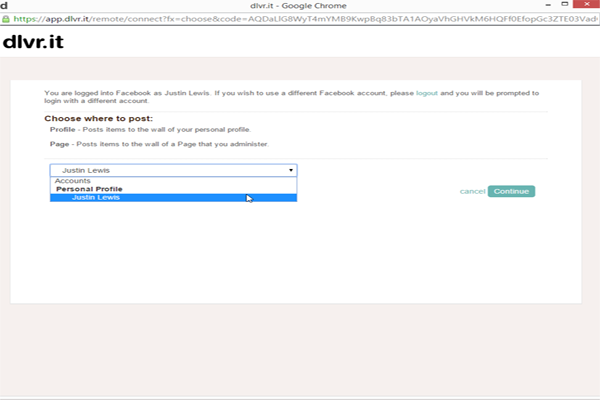Screen dimensions: 600x400
Task: Click the Accounts header in dropdown list
Action: pos(73,181)
